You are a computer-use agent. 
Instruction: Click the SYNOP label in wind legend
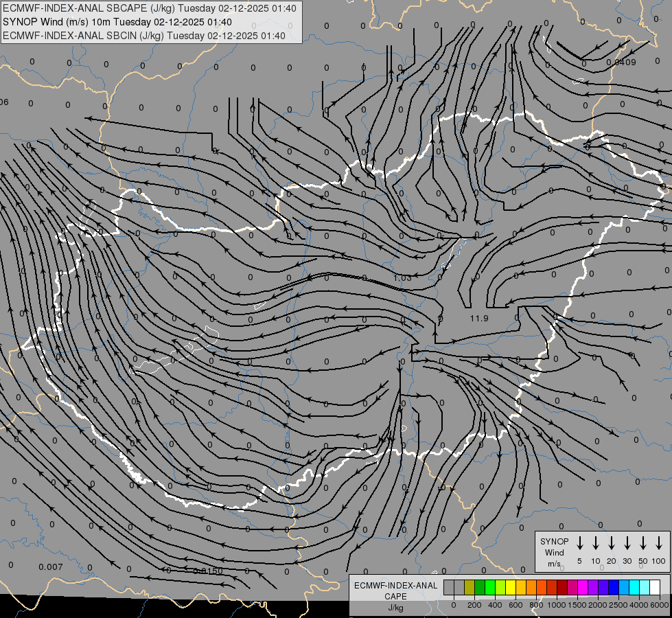click(x=554, y=542)
